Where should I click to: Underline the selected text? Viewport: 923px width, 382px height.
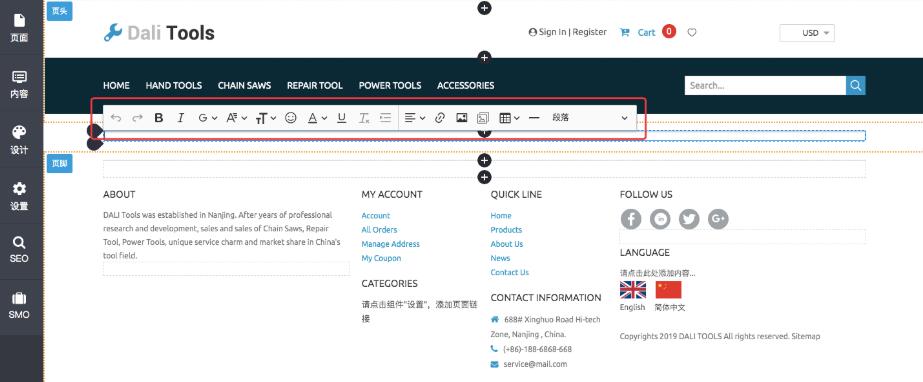pos(341,118)
